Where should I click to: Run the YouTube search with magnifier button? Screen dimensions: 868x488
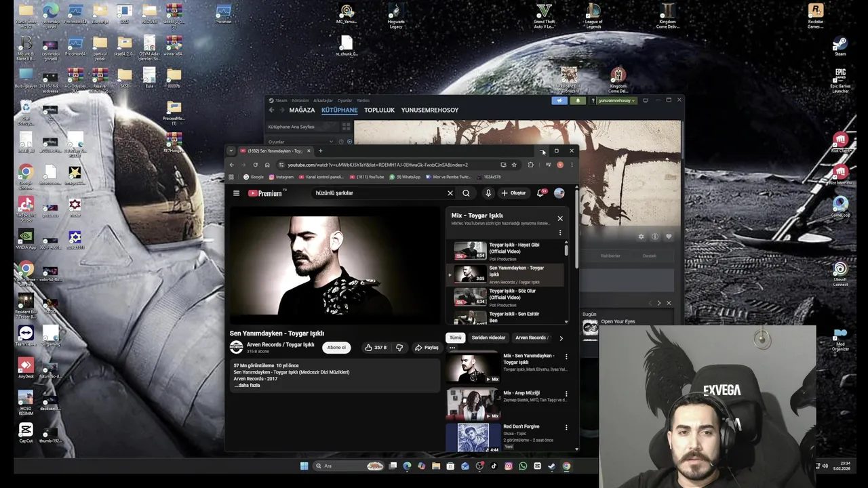[466, 193]
